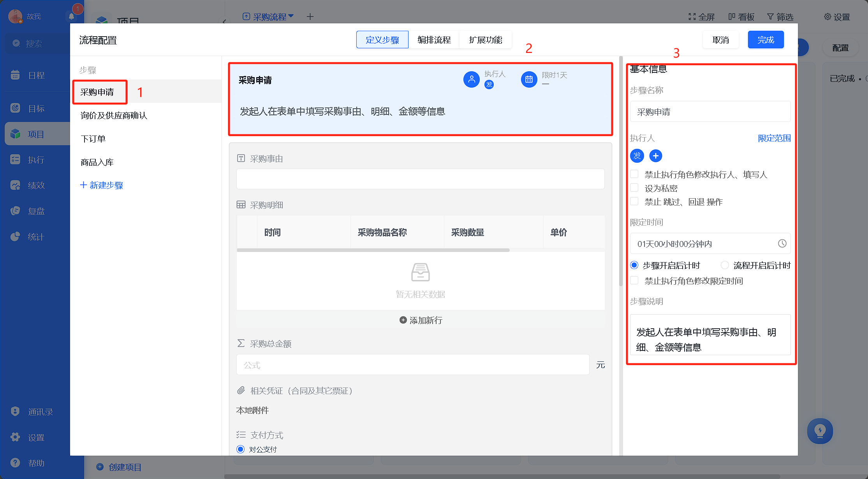Viewport: 868px width, 479px height.
Task: Click the lightbulb help icon
Action: pos(820,431)
